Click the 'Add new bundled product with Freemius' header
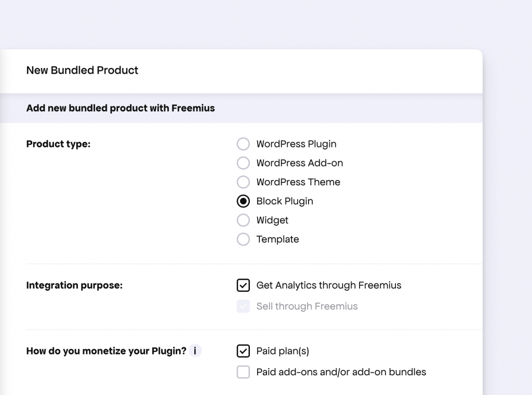 [121, 108]
